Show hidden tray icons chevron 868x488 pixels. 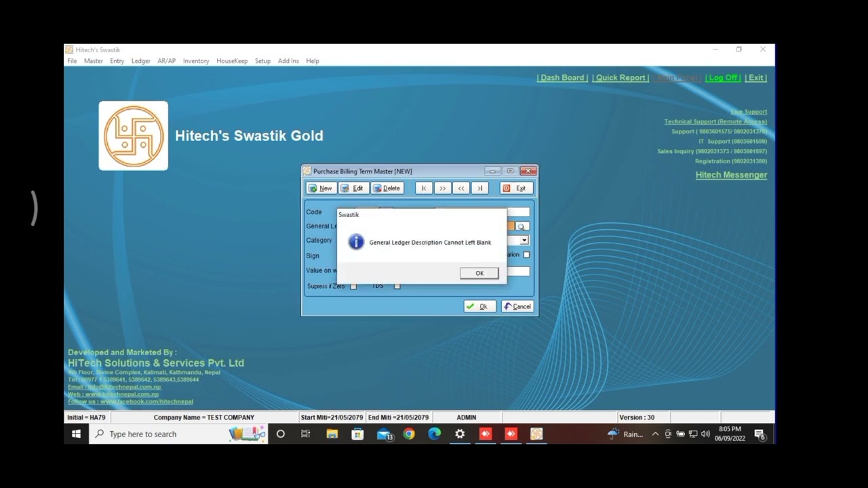coord(655,434)
